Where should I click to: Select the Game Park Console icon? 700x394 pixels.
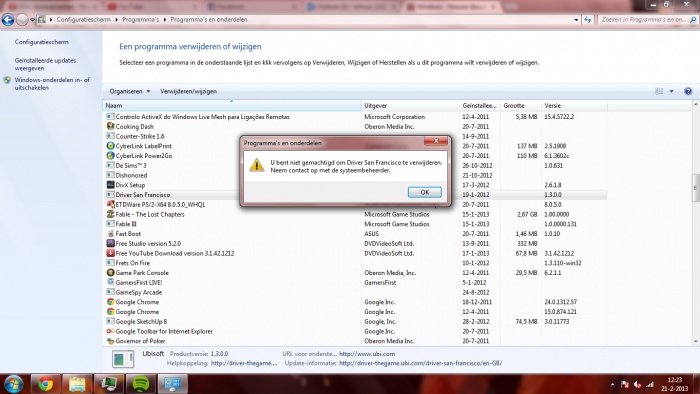110,273
